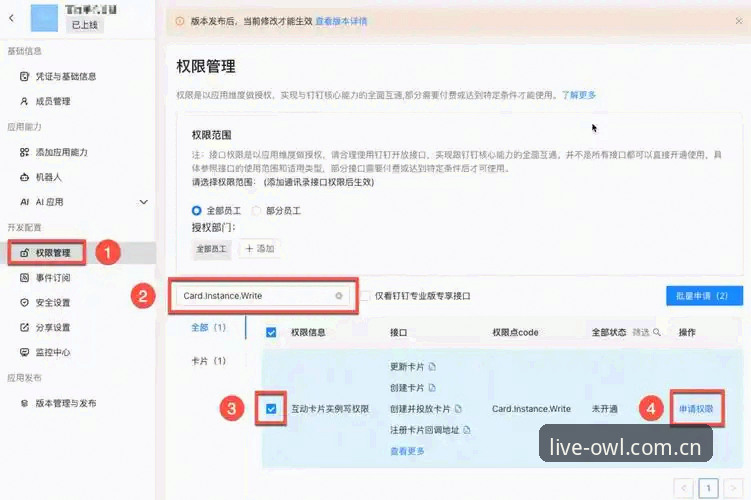The width and height of the screenshot is (751, 500).
Task: Open the 注册卡片回调地址 doc icon
Action: pyautogui.click(x=467, y=430)
